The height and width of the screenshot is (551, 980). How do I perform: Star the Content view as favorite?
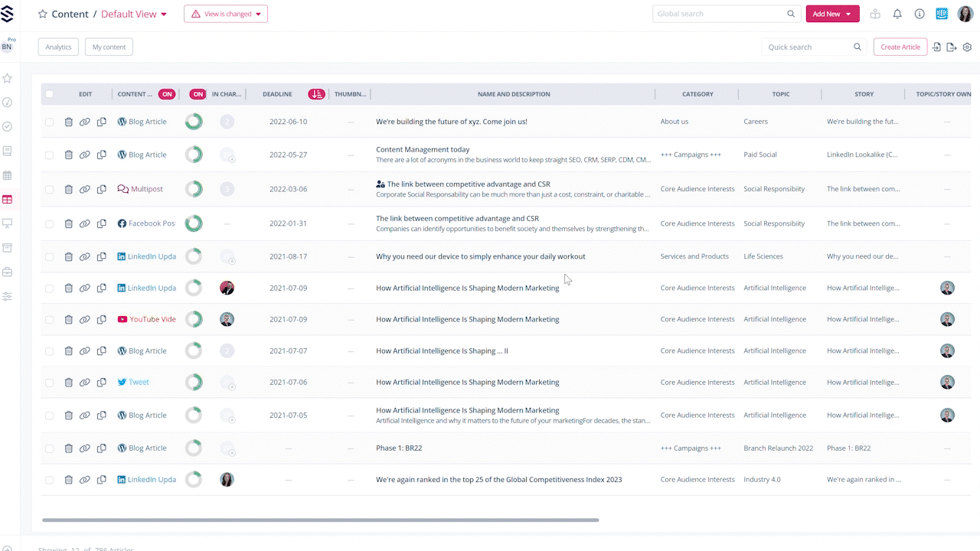(x=43, y=14)
